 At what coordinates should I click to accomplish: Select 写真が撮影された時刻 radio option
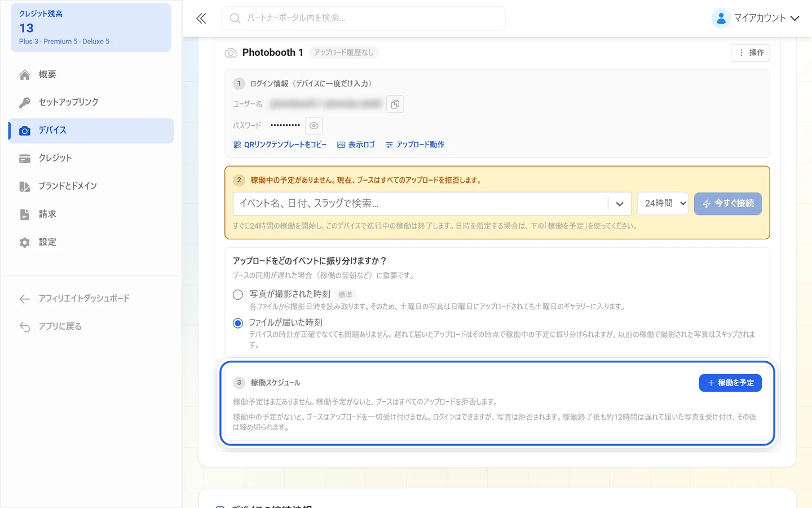click(238, 295)
